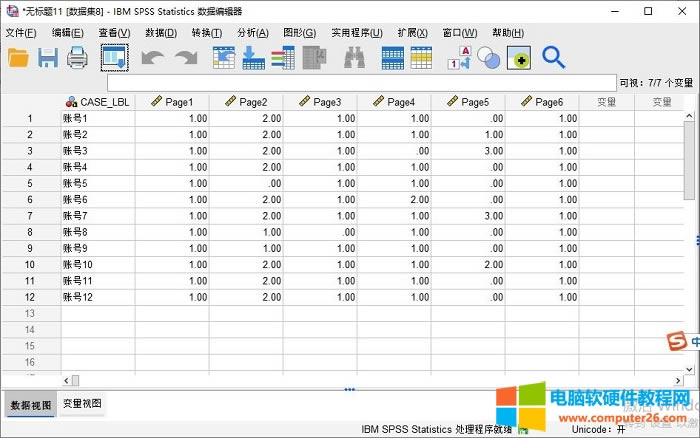Switch to the 变量视图 tab
This screenshot has width=700, height=438.
click(x=81, y=403)
